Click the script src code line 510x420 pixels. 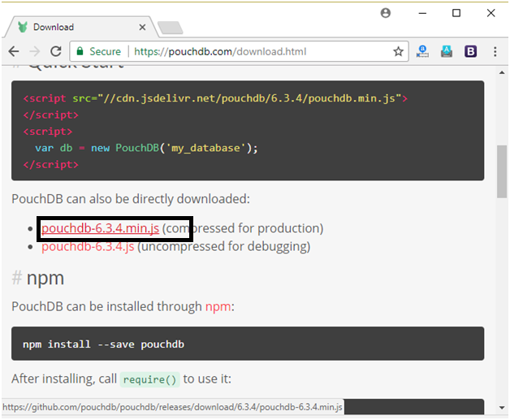pos(215,98)
